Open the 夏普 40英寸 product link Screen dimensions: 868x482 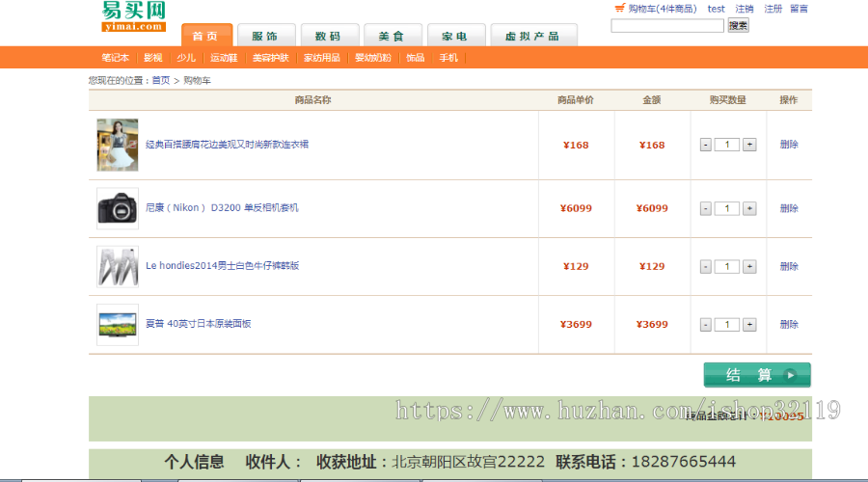point(198,324)
